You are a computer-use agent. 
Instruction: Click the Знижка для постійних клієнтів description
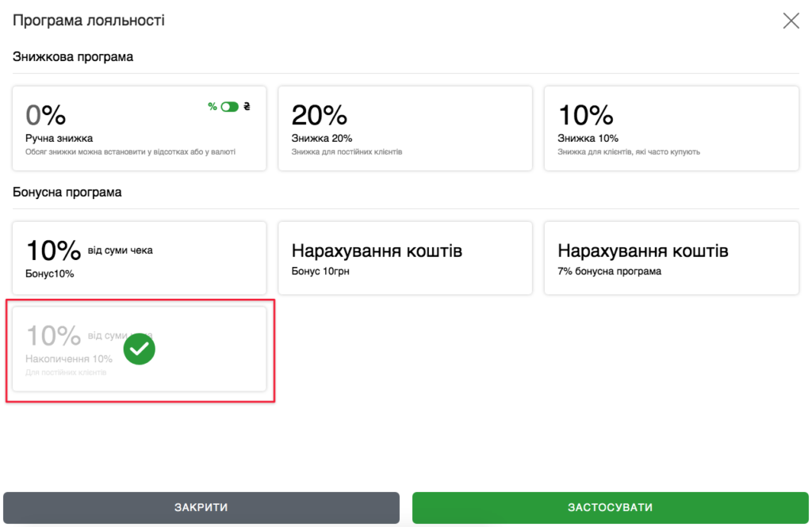[x=347, y=151]
